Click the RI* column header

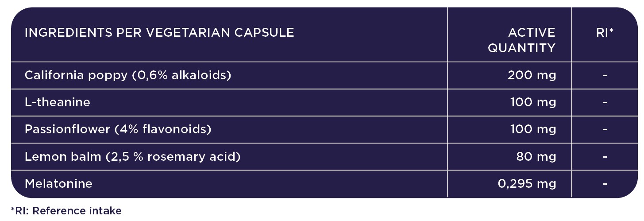pyautogui.click(x=605, y=33)
